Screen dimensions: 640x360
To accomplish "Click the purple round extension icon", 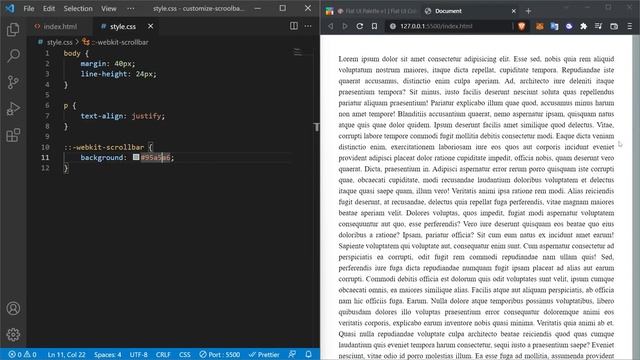I will (x=569, y=26).
